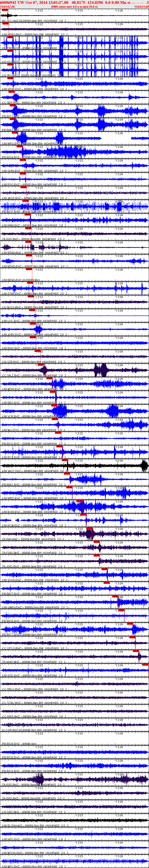The height and width of the screenshot is (868, 149).
Task: Select the PB B013 station label
Action: coord(34,116)
